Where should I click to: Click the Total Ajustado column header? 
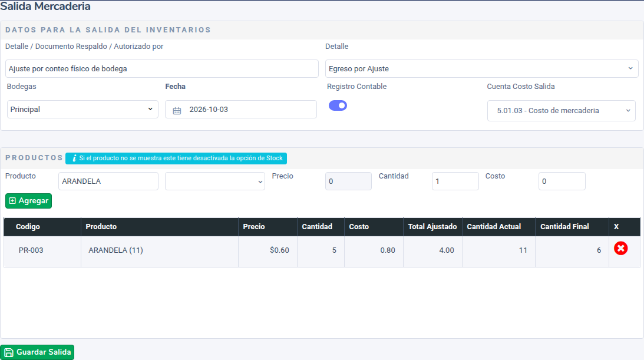coord(432,227)
